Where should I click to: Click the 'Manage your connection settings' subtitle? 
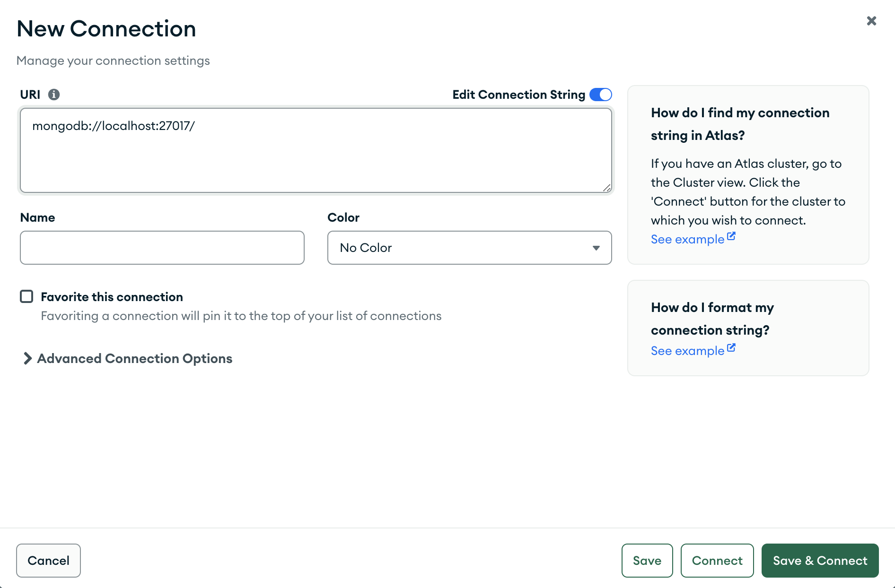pos(113,61)
